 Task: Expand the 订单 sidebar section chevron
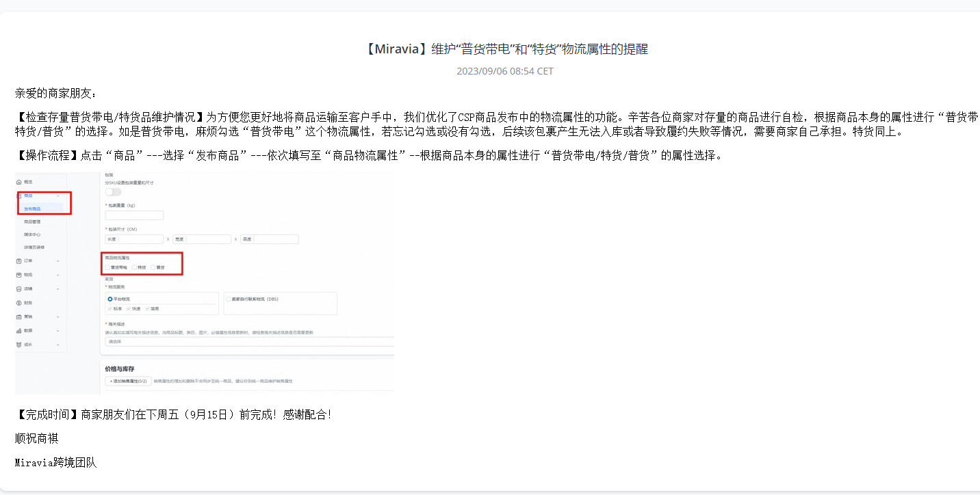57,260
